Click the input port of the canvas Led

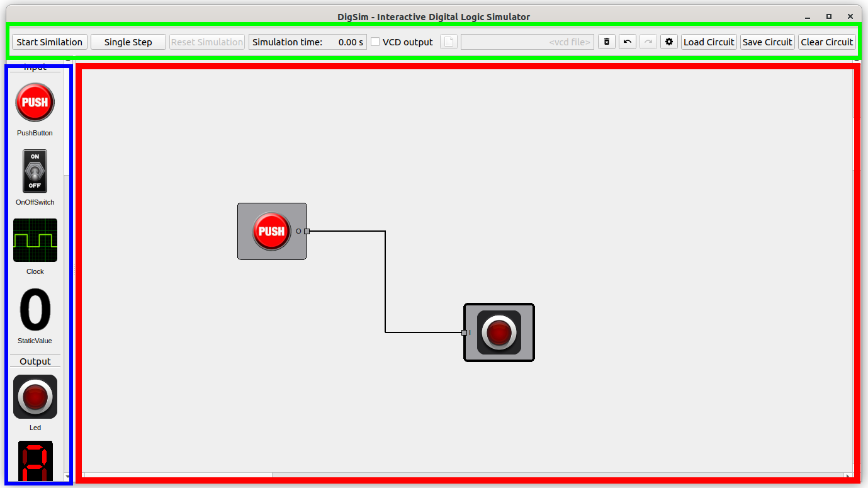pos(465,332)
